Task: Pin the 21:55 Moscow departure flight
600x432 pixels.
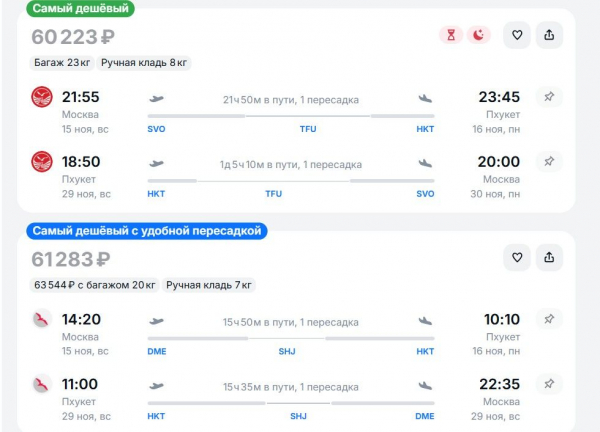Action: coord(549,97)
